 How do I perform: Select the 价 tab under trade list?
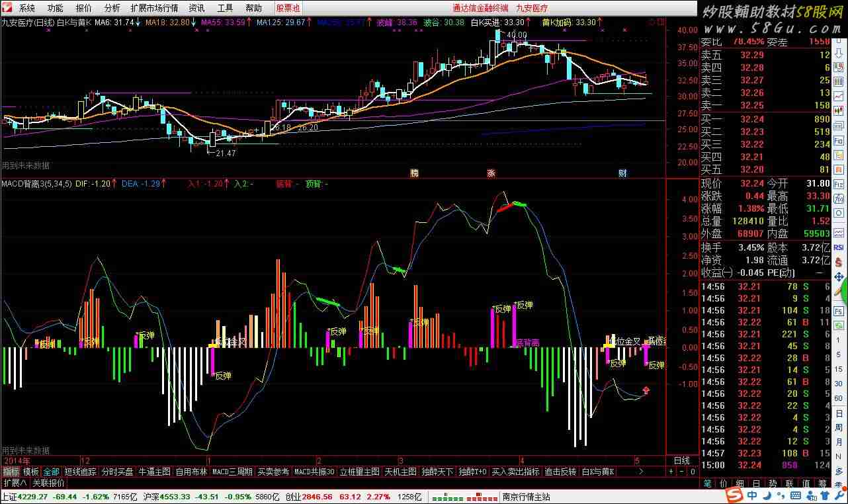722,483
